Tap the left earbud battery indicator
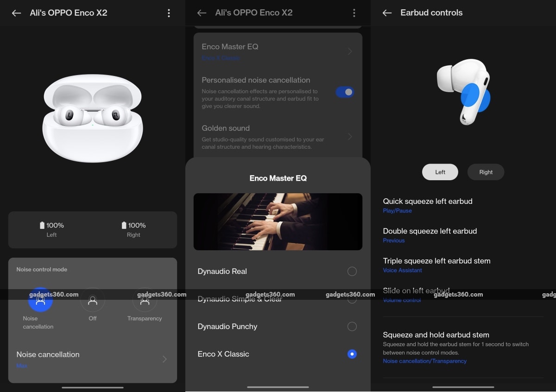This screenshot has height=392, width=556. (x=51, y=229)
